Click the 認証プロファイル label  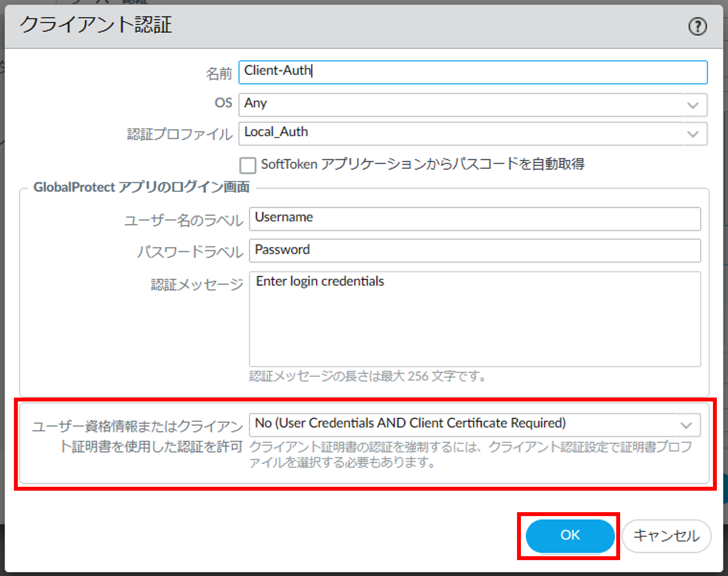click(x=180, y=134)
